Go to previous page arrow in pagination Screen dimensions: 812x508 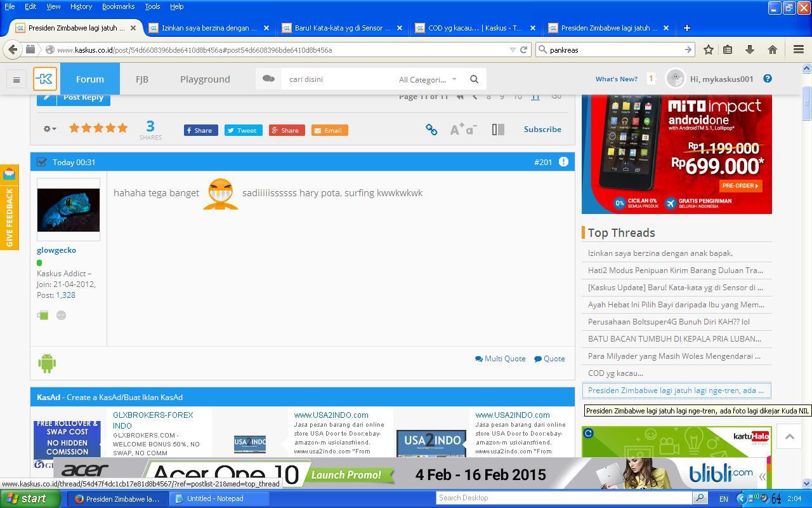[475, 97]
